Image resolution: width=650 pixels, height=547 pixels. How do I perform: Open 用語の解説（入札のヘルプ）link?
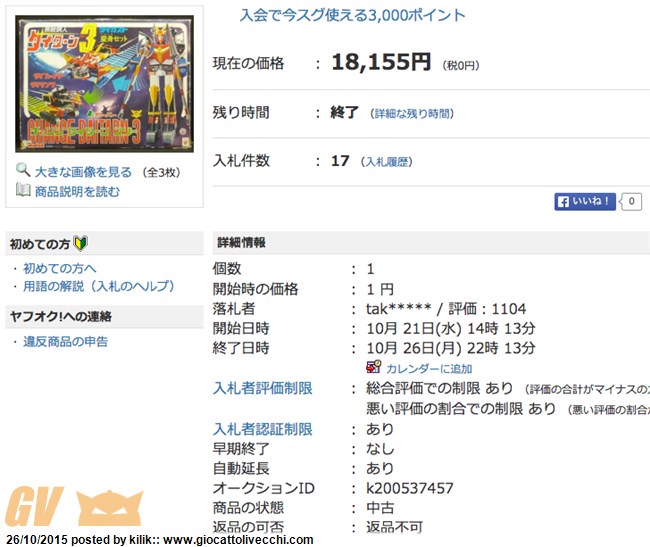pyautogui.click(x=99, y=286)
